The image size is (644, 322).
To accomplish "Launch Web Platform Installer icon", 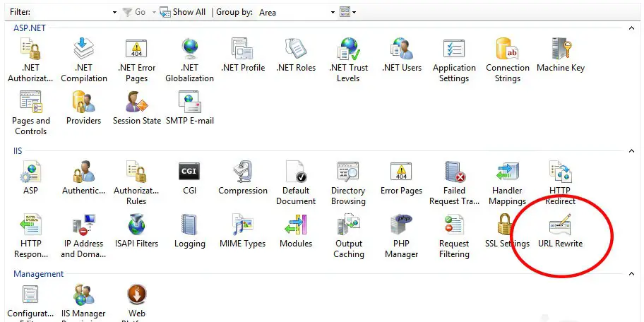I will click(x=136, y=303).
